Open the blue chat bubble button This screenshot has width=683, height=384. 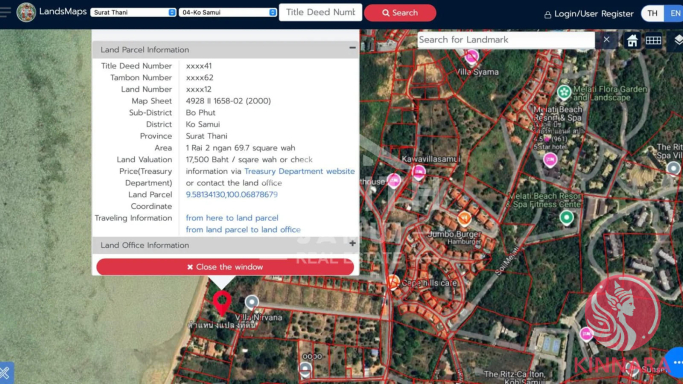[675, 362]
